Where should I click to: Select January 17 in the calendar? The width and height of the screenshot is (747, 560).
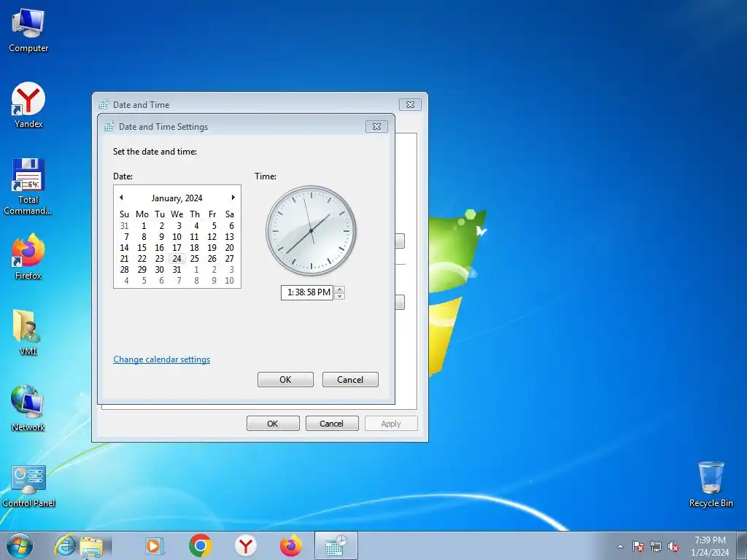[177, 248]
